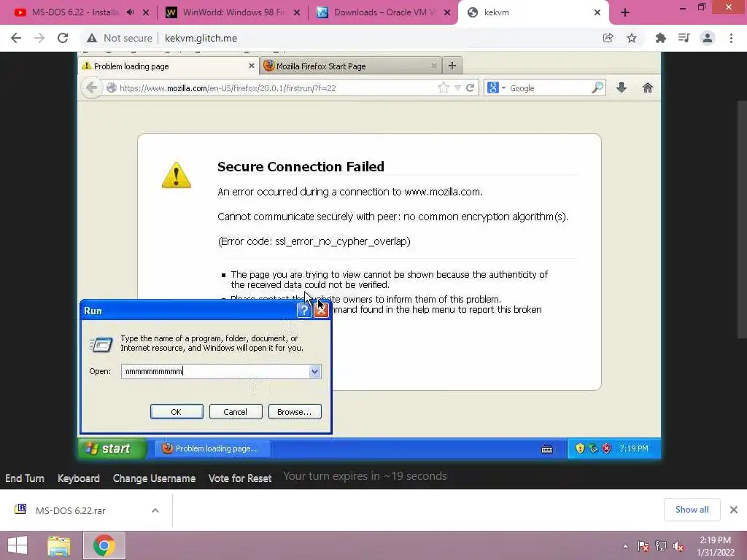Open Firefox downloads arrow
747x560 pixels.
coord(622,87)
